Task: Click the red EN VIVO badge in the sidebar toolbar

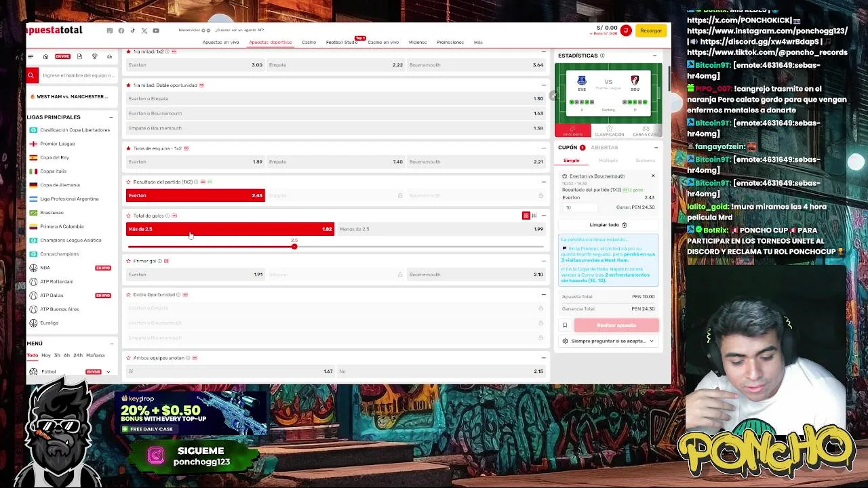Action: tap(62, 56)
